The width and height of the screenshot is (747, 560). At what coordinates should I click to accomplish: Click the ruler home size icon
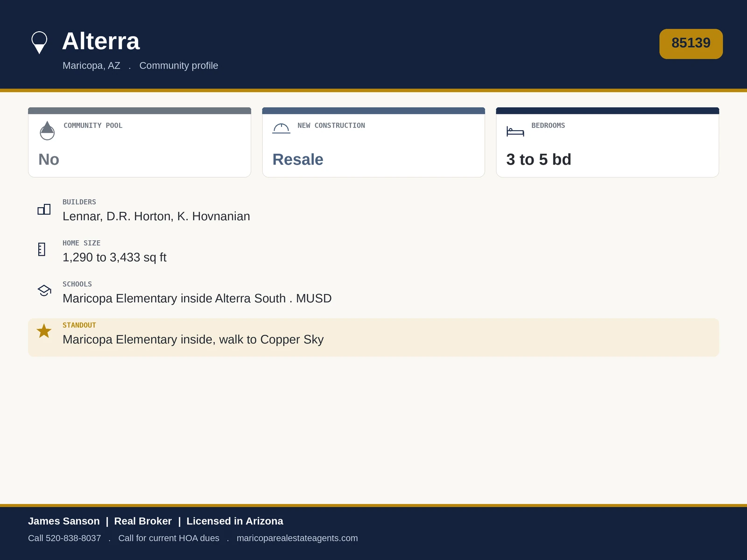click(x=42, y=249)
